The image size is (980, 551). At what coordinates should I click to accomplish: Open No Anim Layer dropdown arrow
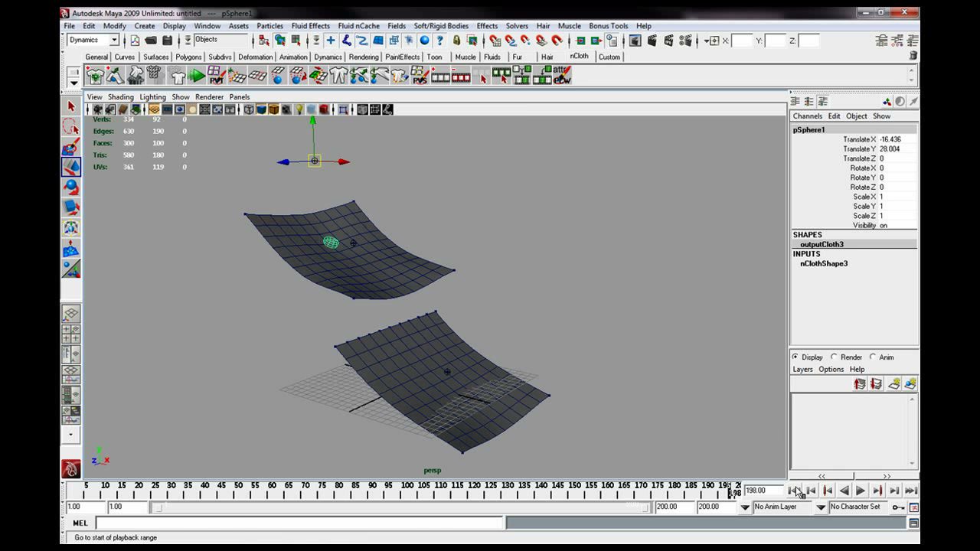click(745, 507)
